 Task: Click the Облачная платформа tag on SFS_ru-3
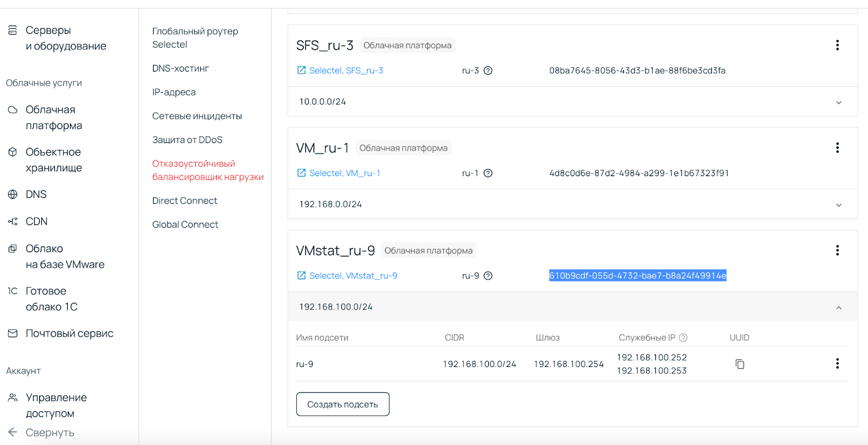[x=407, y=46]
